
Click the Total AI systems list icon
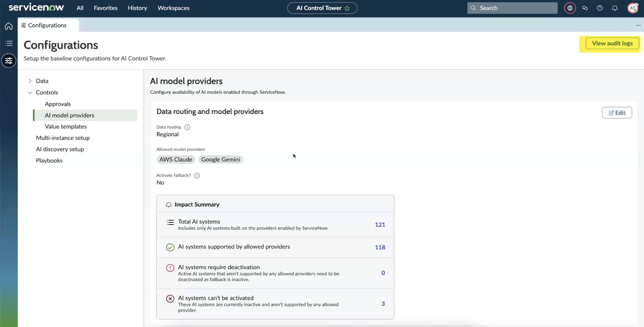pos(170,222)
